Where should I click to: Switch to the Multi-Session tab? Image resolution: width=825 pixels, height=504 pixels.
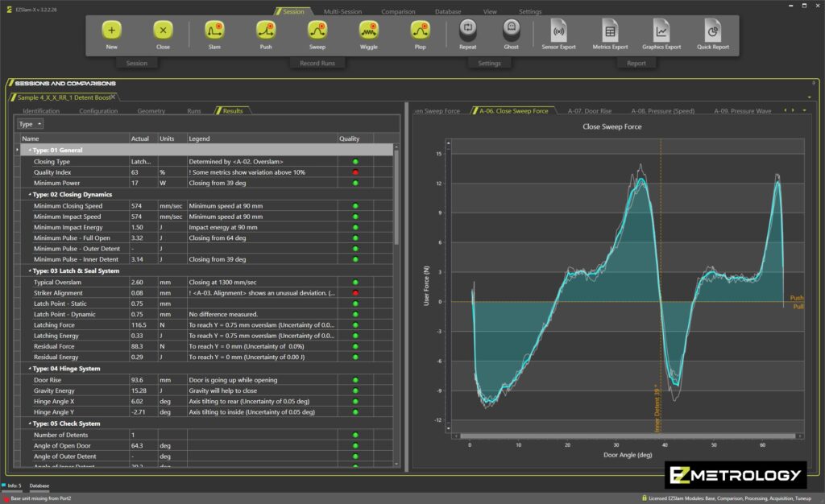pos(342,12)
